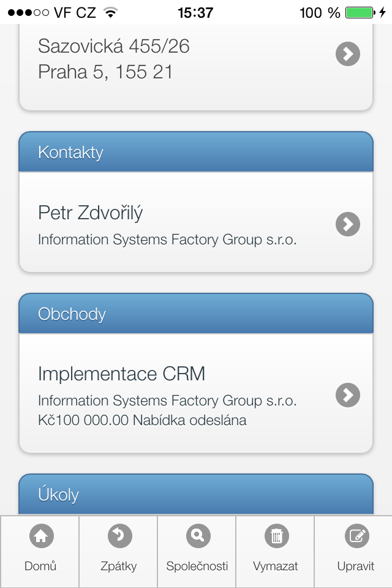Select the Obchody section header
Viewport: 392px width, 588px height.
(196, 314)
